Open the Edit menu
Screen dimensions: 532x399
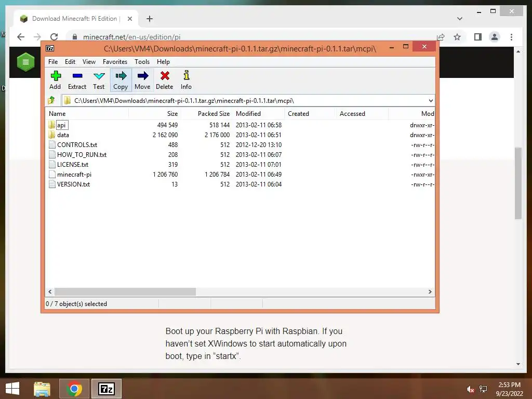click(x=70, y=62)
